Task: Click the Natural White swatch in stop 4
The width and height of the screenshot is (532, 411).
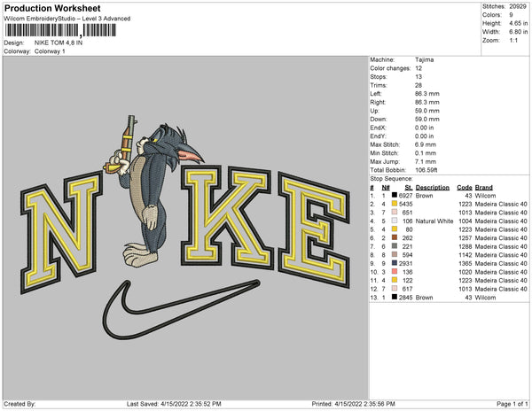Action: (x=395, y=221)
